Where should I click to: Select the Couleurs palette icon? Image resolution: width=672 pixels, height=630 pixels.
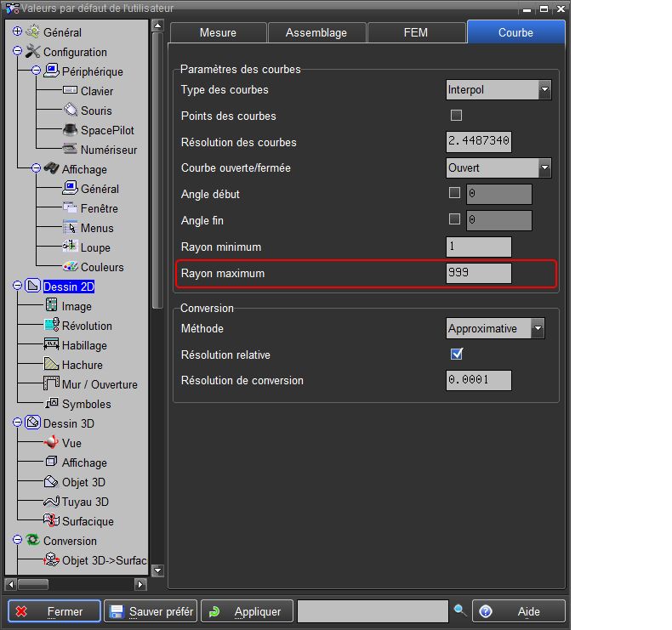point(70,267)
